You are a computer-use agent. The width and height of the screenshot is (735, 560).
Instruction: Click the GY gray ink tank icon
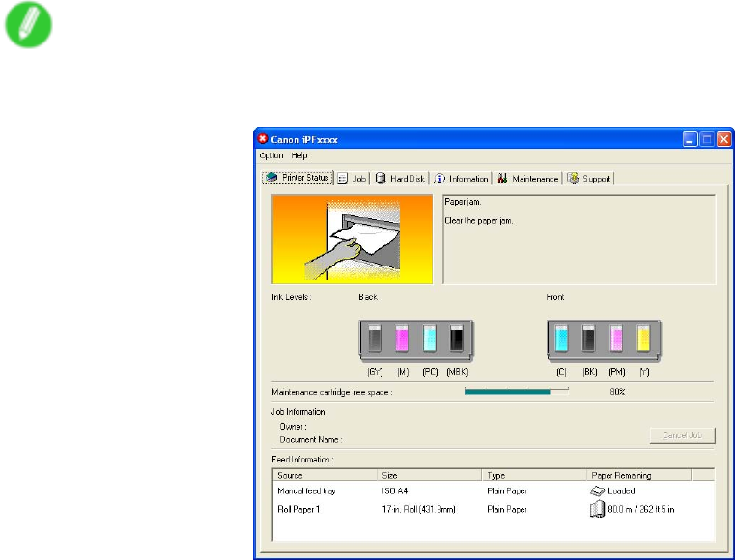pos(374,338)
